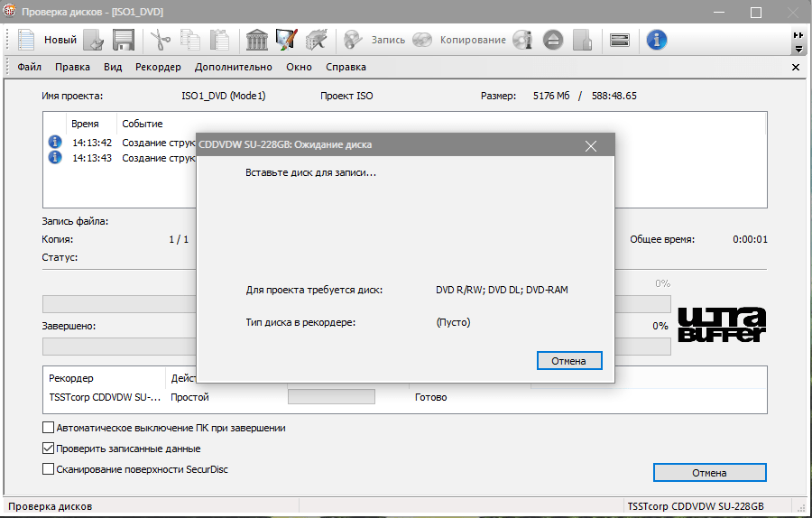The width and height of the screenshot is (812, 518).
Task: Click the Open file toolbar icon
Action: pyautogui.click(x=94, y=40)
